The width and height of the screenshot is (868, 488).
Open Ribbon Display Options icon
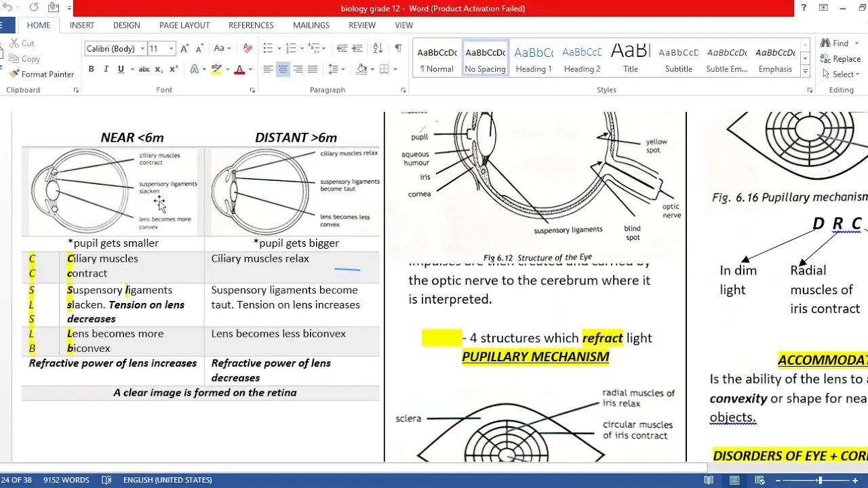click(x=823, y=8)
